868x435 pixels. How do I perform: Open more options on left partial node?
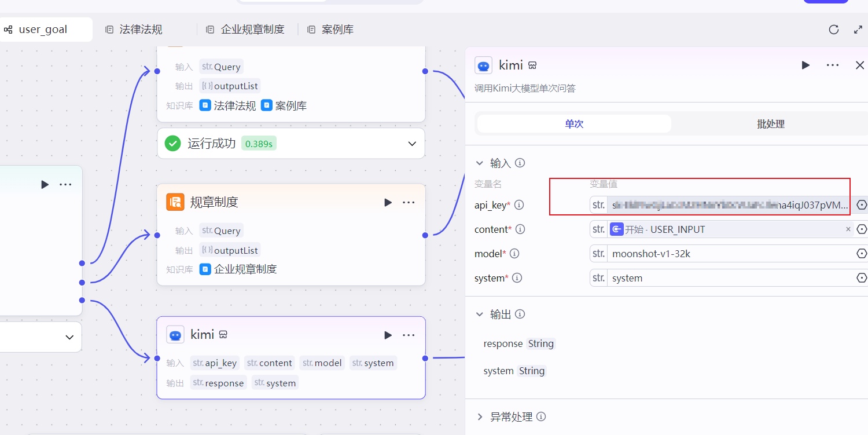(x=65, y=184)
